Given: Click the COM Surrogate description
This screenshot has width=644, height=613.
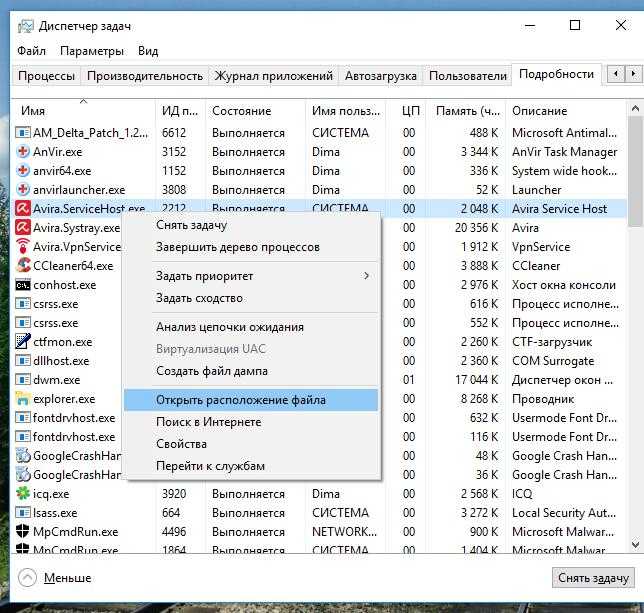Looking at the screenshot, I should [x=553, y=361].
